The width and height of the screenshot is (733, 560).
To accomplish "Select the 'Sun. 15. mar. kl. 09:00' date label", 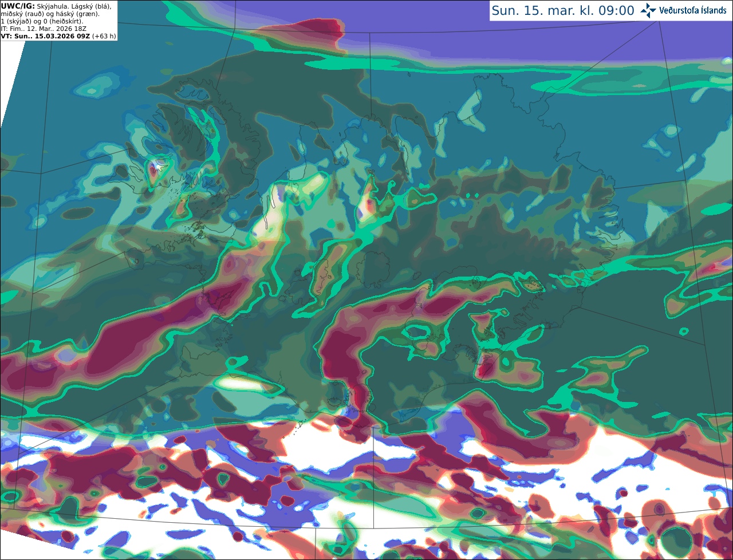I will click(563, 11).
